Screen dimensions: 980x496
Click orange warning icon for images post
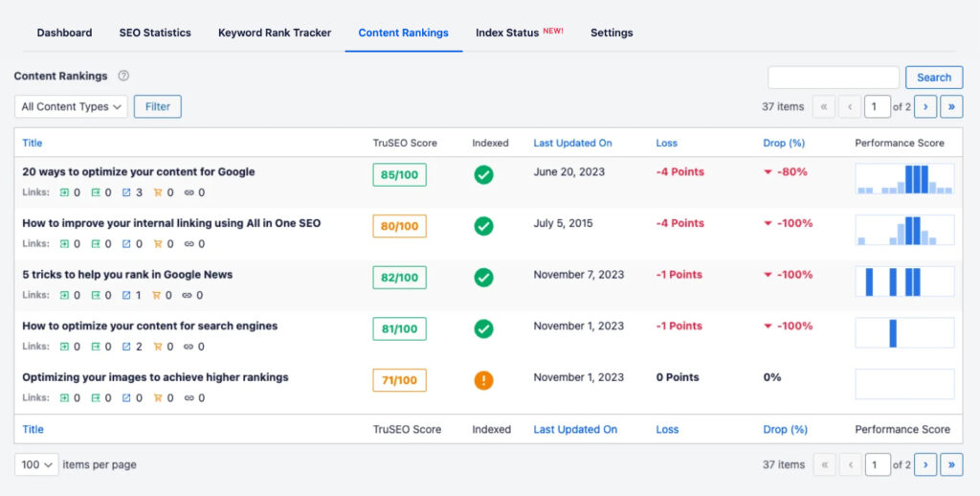click(483, 380)
